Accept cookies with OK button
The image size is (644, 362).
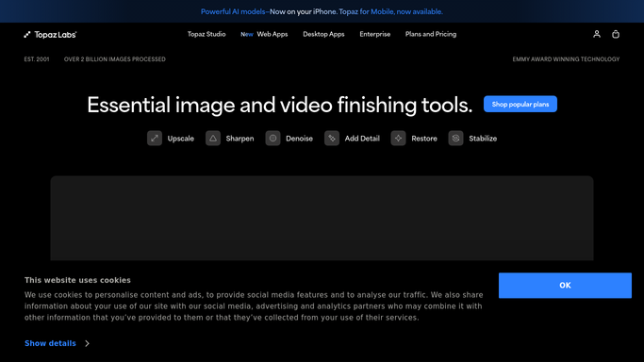coord(565,286)
